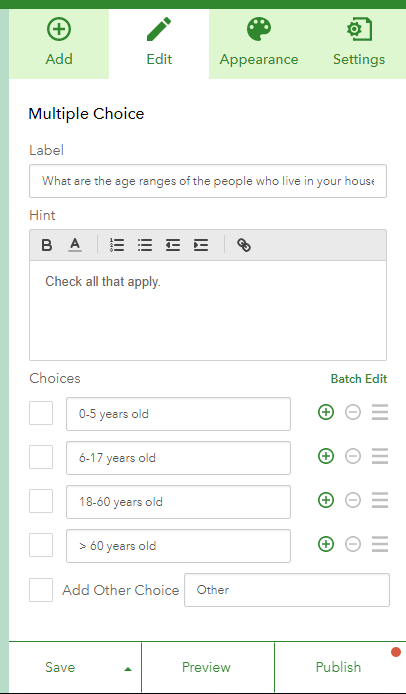The height and width of the screenshot is (694, 406).
Task: Click into the Label text field
Action: (x=208, y=181)
